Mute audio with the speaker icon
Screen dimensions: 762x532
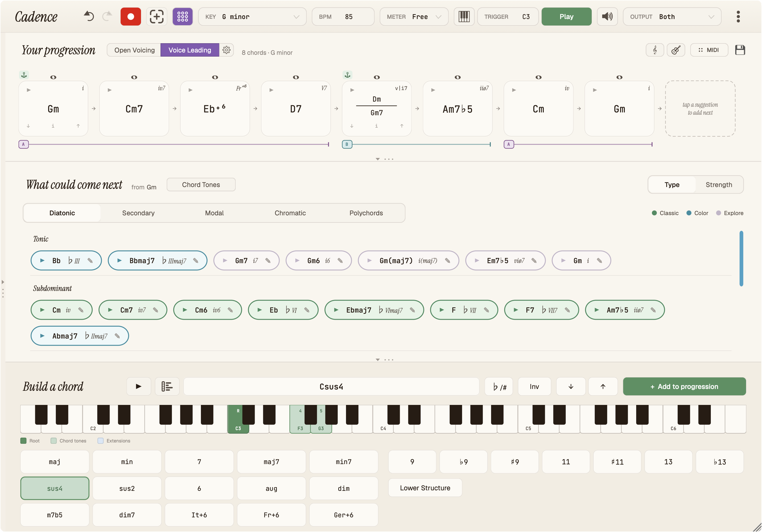pos(607,17)
